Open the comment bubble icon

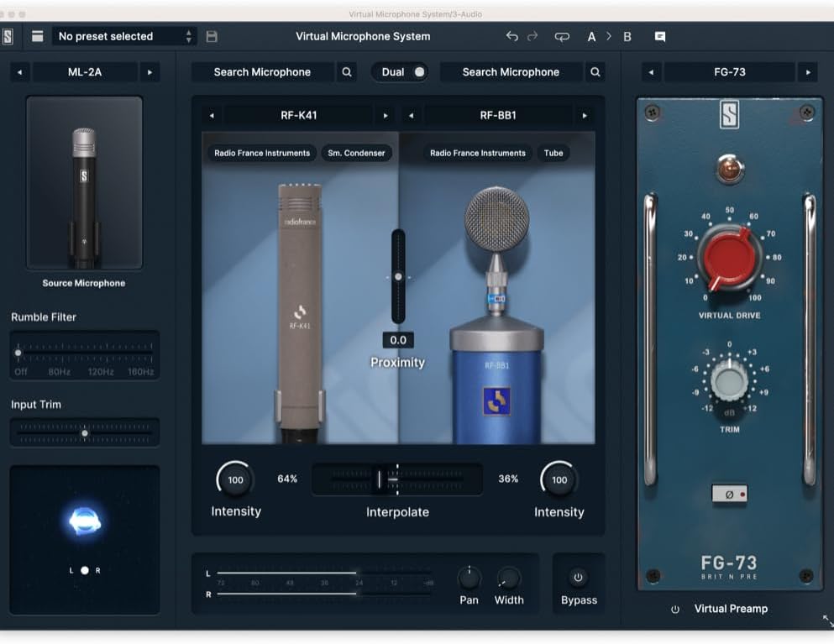(660, 36)
